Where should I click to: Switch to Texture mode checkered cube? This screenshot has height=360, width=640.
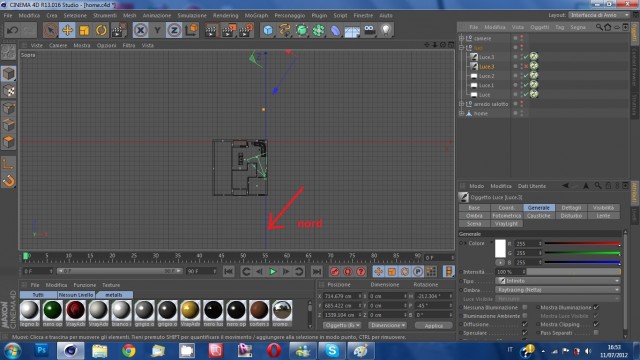(8, 91)
